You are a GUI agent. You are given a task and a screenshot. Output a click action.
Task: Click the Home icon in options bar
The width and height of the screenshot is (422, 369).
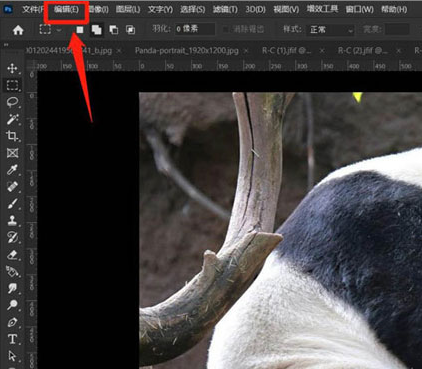[18, 30]
